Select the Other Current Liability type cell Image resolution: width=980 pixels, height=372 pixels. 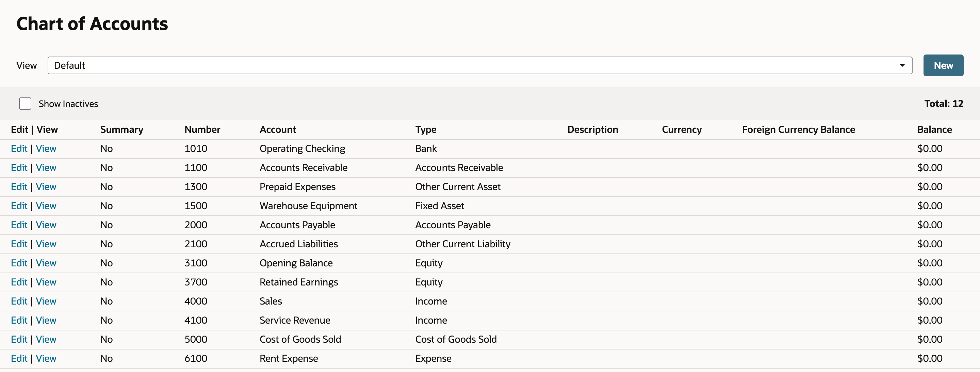pyautogui.click(x=463, y=244)
